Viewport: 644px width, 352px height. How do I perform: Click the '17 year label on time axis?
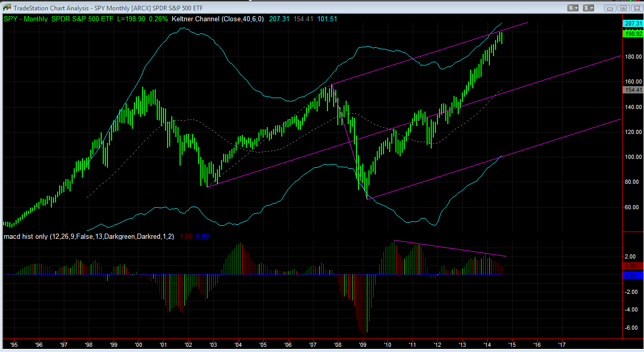(561, 344)
